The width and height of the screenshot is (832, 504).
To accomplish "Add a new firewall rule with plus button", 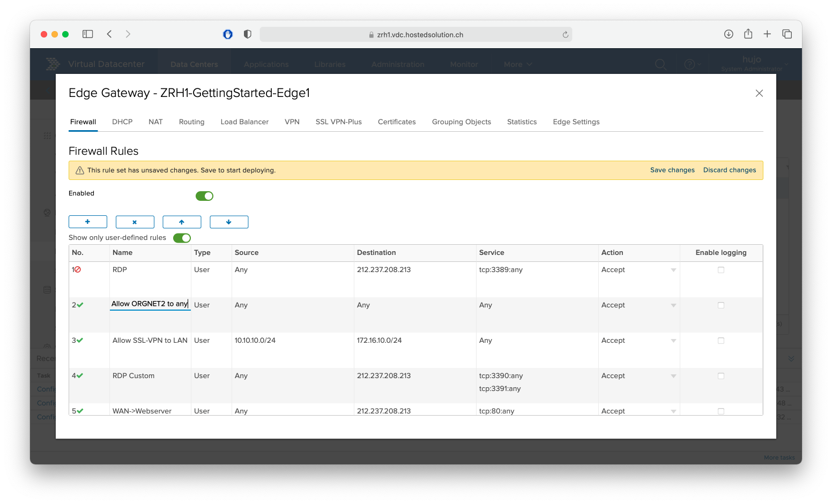I will (x=88, y=222).
